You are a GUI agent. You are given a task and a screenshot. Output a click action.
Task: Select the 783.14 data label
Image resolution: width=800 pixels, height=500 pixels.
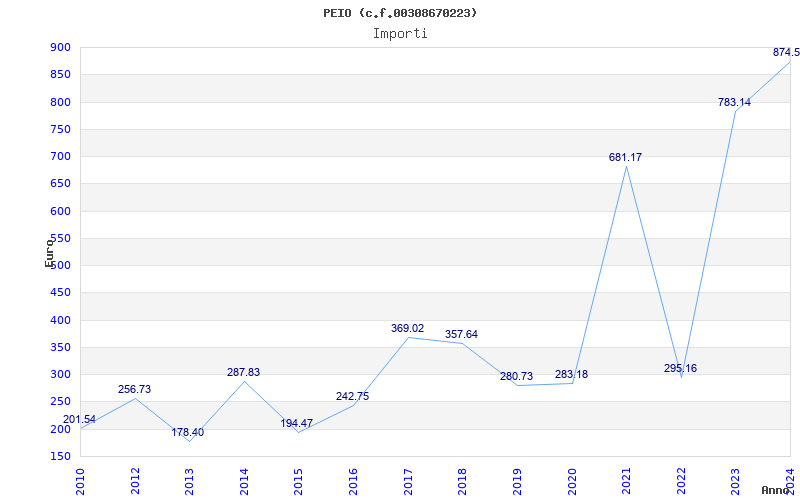(734, 103)
